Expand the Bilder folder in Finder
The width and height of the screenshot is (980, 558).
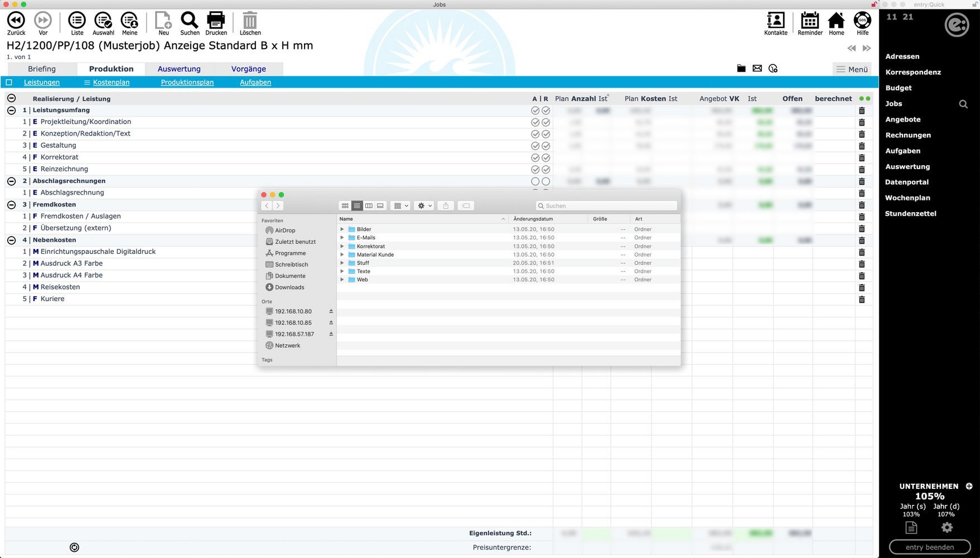point(342,229)
